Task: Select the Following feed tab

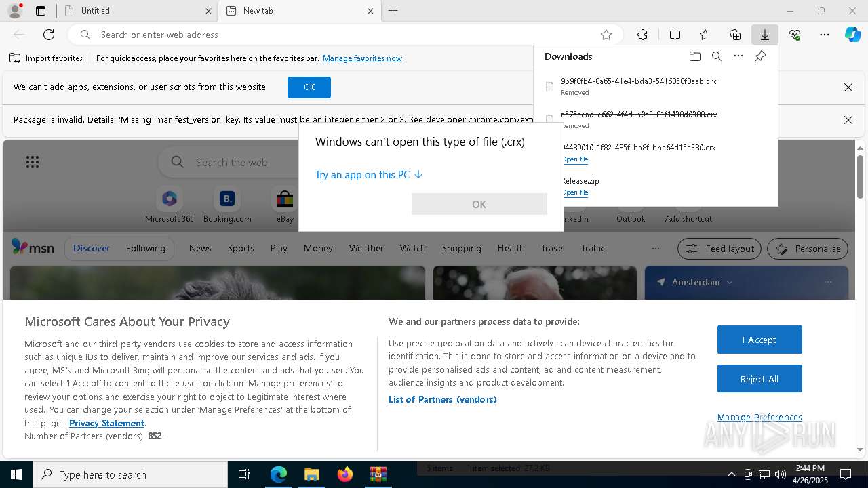Action: [145, 248]
